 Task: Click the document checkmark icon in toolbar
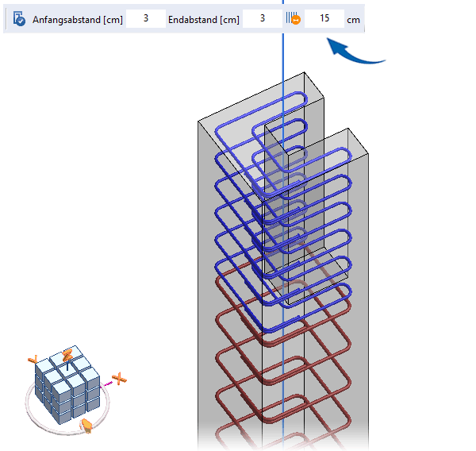click(19, 19)
